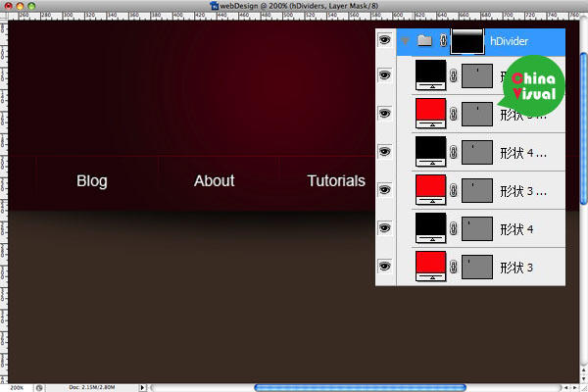Hide the topmost shape layer under hDivider

pyautogui.click(x=384, y=75)
